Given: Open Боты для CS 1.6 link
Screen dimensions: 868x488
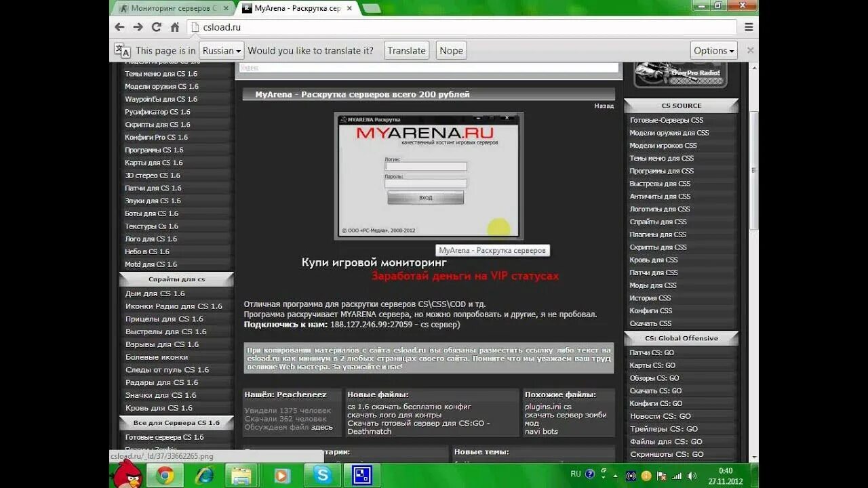Looking at the screenshot, I should point(151,213).
